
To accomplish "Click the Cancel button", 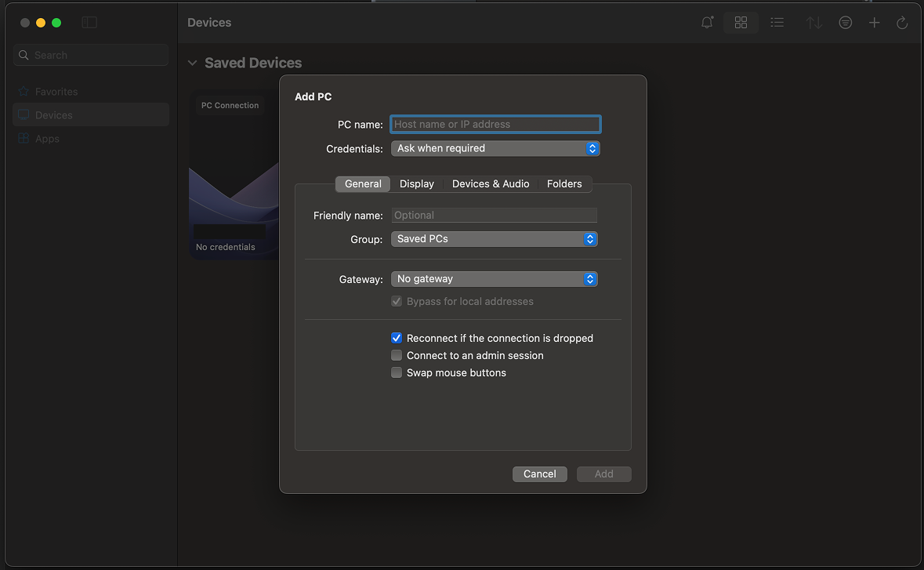I will [539, 474].
